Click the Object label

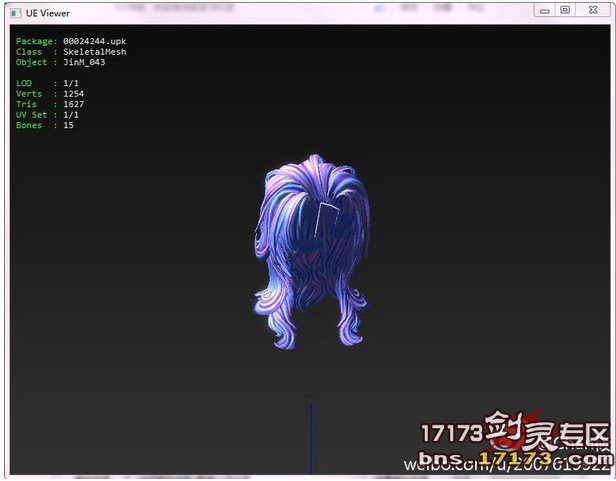[x=31, y=62]
